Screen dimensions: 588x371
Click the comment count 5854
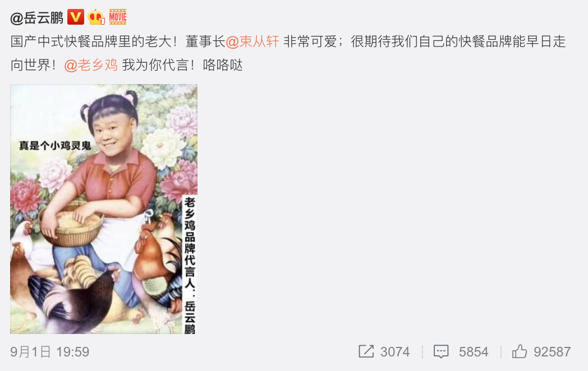[x=474, y=352]
